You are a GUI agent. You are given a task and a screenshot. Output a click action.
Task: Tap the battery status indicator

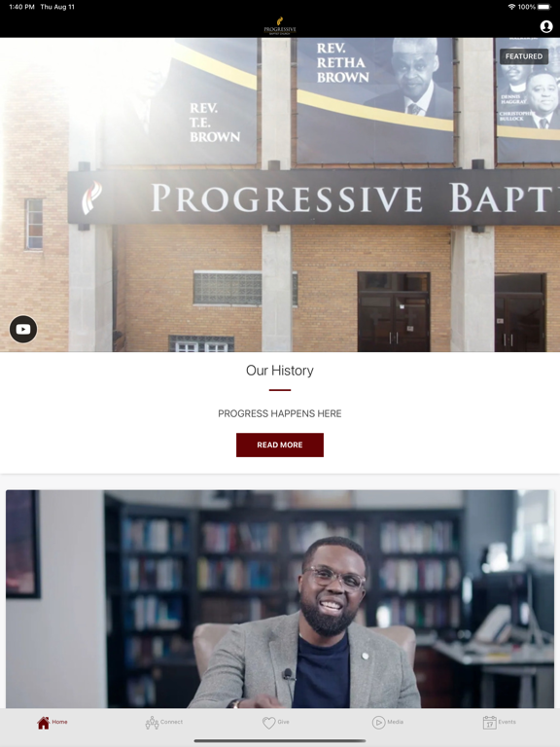[x=543, y=7]
